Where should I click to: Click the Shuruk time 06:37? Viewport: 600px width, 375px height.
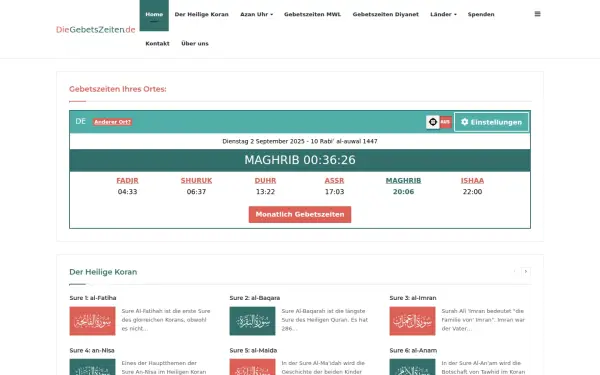196,192
